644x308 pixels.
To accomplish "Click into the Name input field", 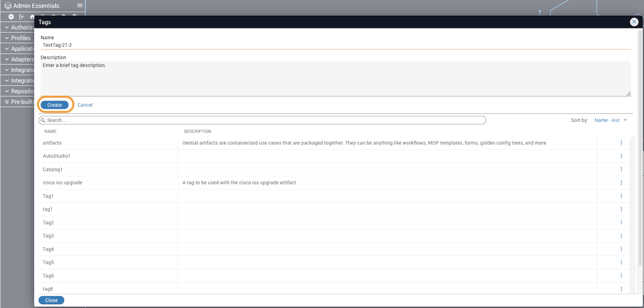I will 335,45.
